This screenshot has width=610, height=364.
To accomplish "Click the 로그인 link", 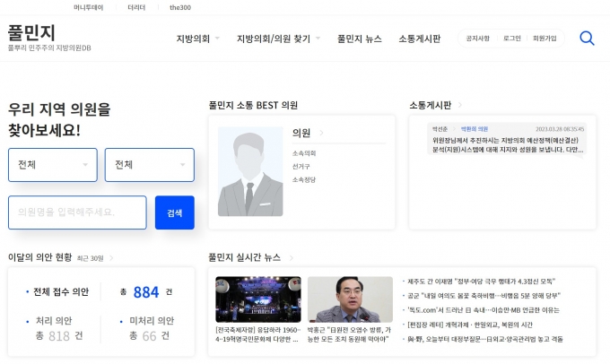I will [511, 39].
